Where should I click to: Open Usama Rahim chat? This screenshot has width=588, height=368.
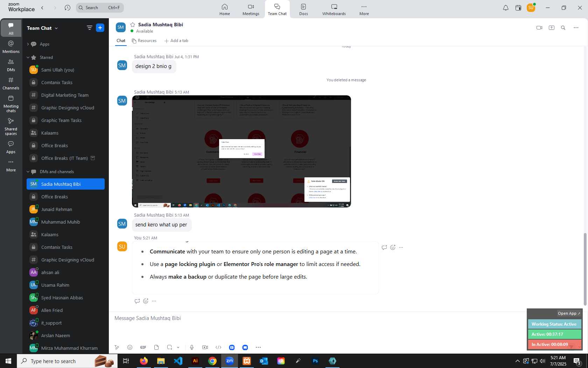pyautogui.click(x=65, y=285)
